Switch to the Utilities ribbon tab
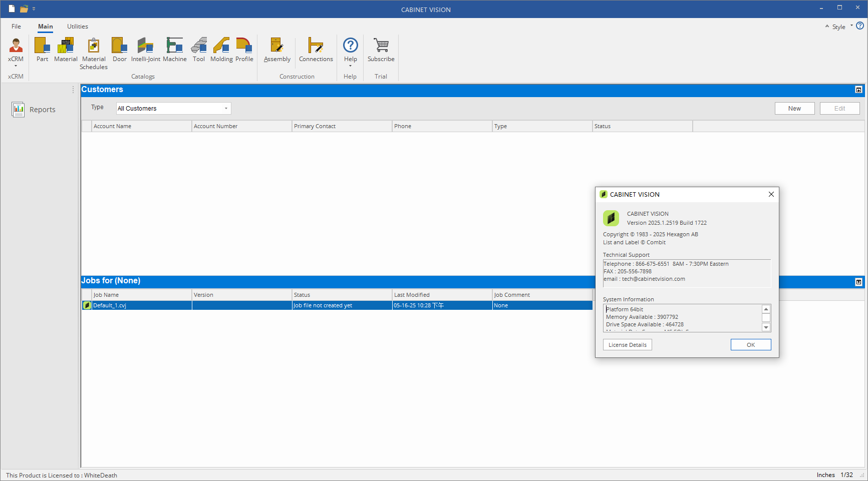 click(x=78, y=27)
